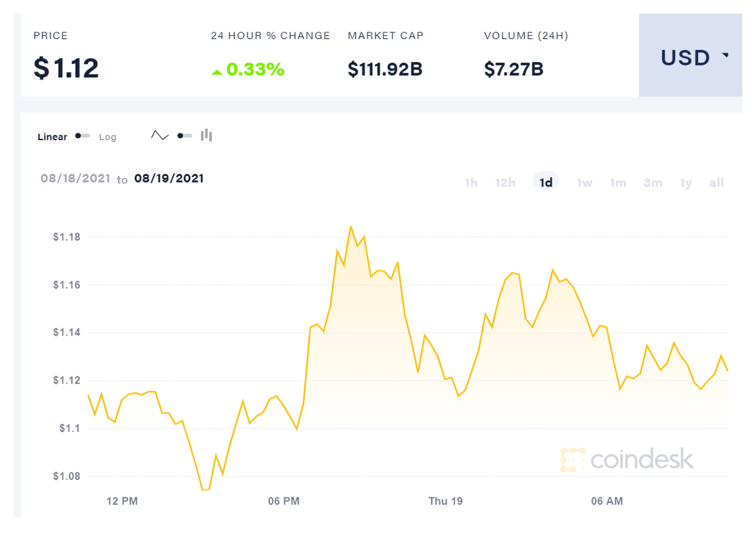Toggle the Linear/Log scale switch
Screen dimensions: 756x558
pyautogui.click(x=83, y=136)
